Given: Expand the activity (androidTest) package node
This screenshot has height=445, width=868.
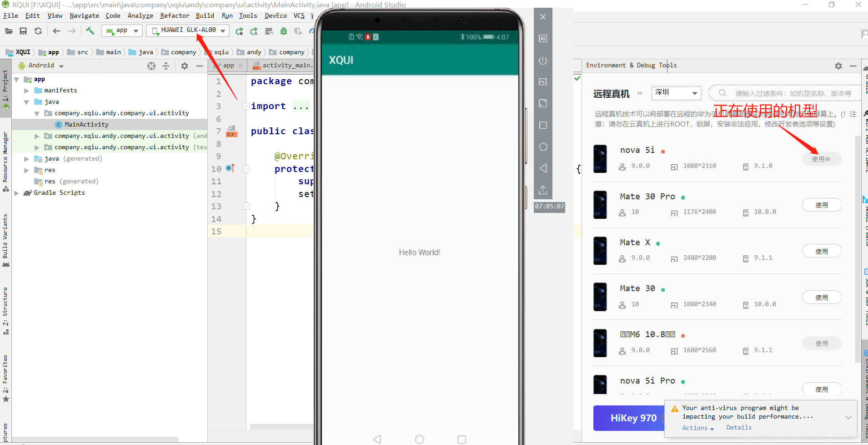Looking at the screenshot, I should (x=37, y=136).
